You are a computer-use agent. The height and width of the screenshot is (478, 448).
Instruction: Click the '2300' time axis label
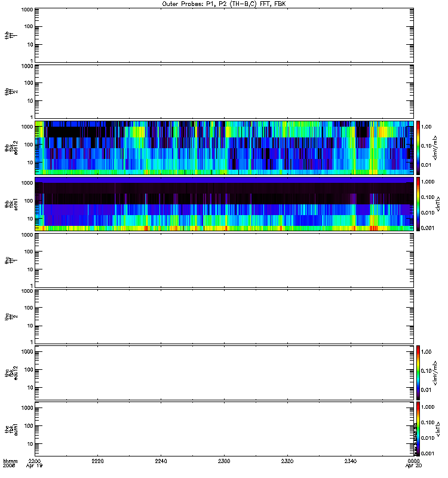click(224, 461)
